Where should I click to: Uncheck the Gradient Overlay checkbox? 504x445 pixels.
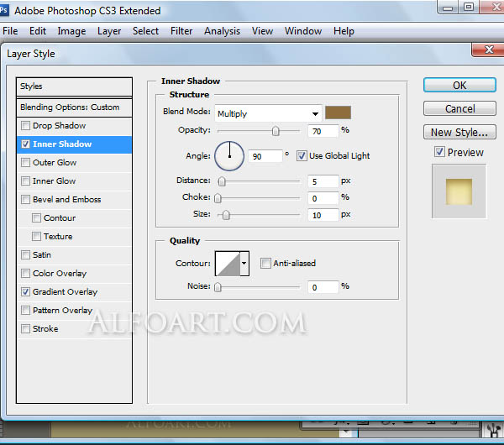25,291
